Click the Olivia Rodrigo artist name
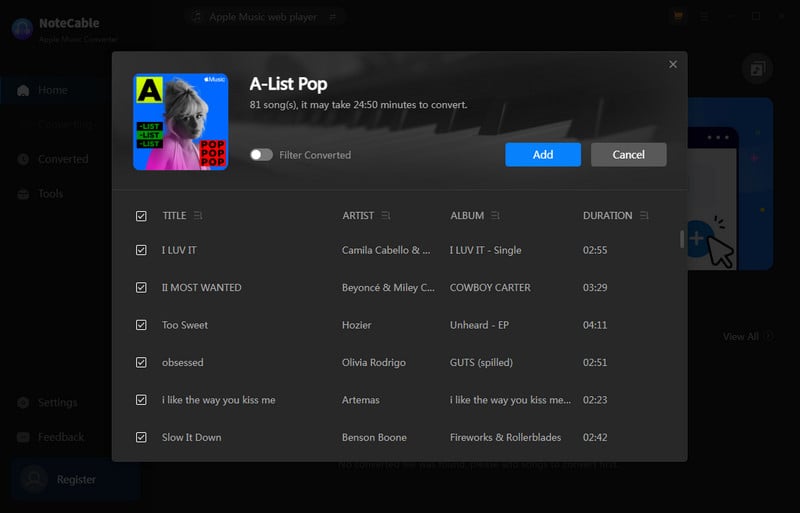The height and width of the screenshot is (513, 800). (373, 362)
